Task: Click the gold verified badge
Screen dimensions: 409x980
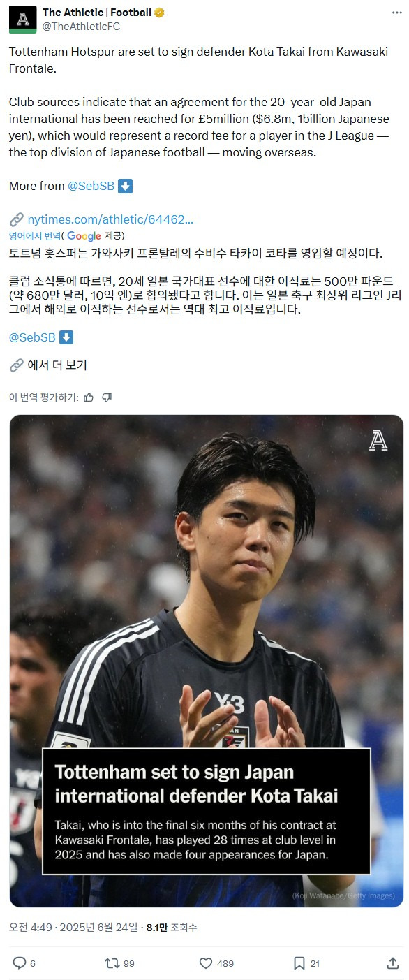Action: tap(159, 13)
